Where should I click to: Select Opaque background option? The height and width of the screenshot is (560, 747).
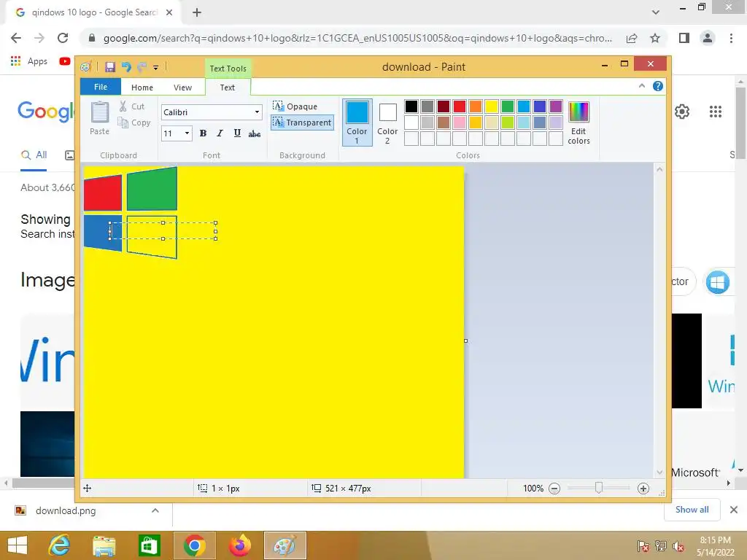[x=295, y=106]
